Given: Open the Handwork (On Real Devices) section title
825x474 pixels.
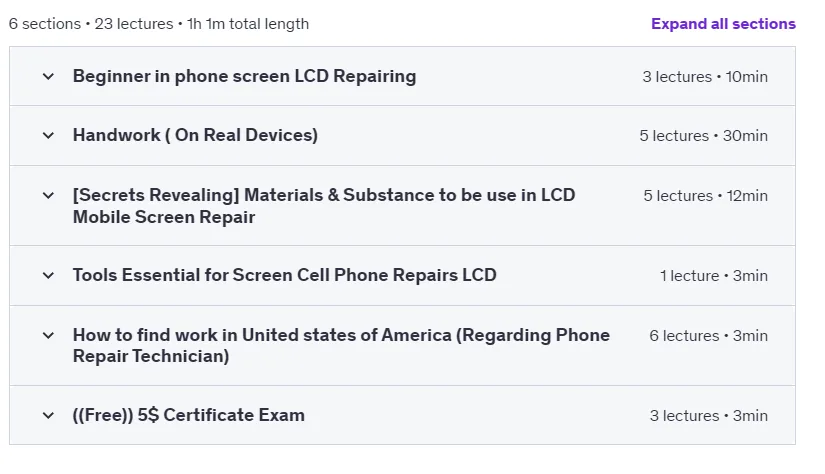Looking at the screenshot, I should pos(195,135).
